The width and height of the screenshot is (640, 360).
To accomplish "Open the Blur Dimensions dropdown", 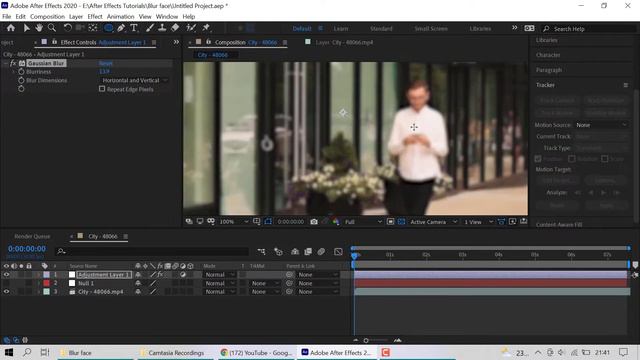I will 134,80.
